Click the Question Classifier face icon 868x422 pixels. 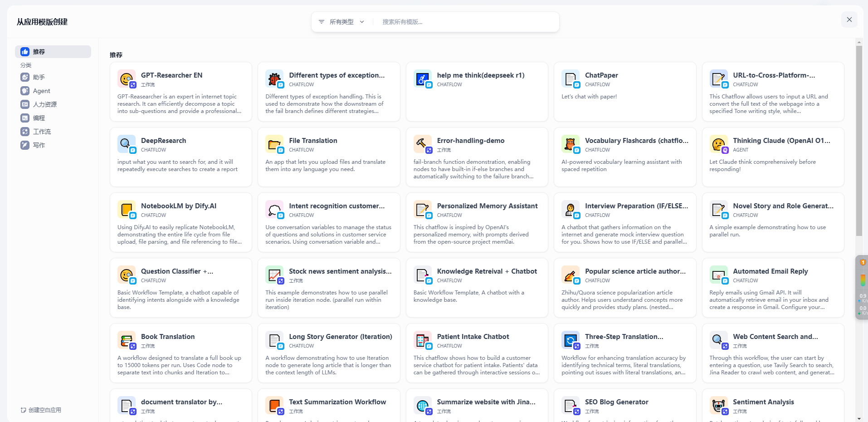(127, 275)
